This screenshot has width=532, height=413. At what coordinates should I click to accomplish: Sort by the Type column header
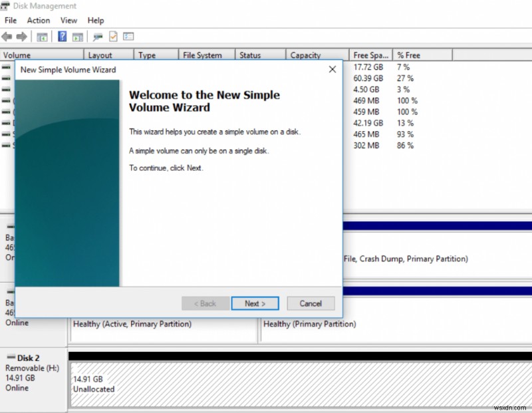[156, 55]
